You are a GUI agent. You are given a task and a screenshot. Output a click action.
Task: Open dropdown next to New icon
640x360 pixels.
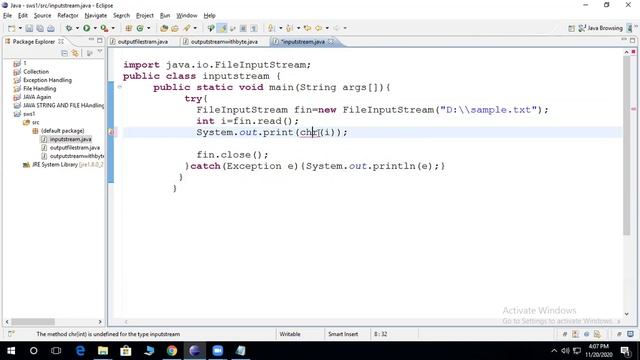20,28
